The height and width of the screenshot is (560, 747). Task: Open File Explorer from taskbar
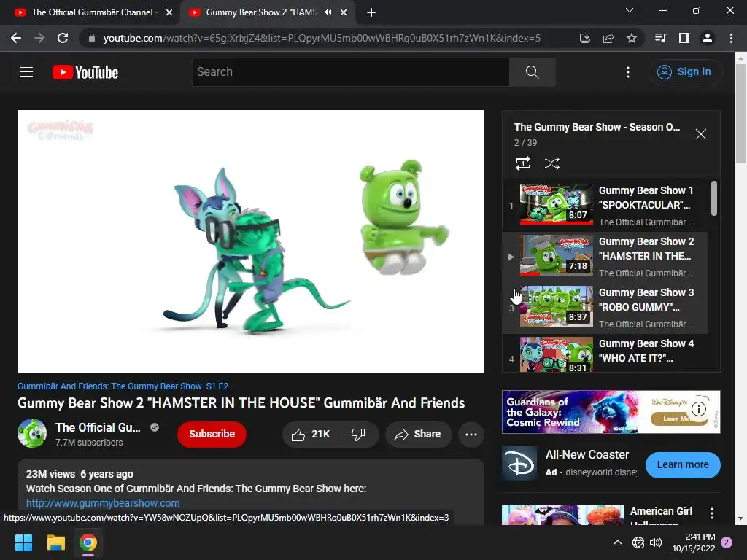55,542
